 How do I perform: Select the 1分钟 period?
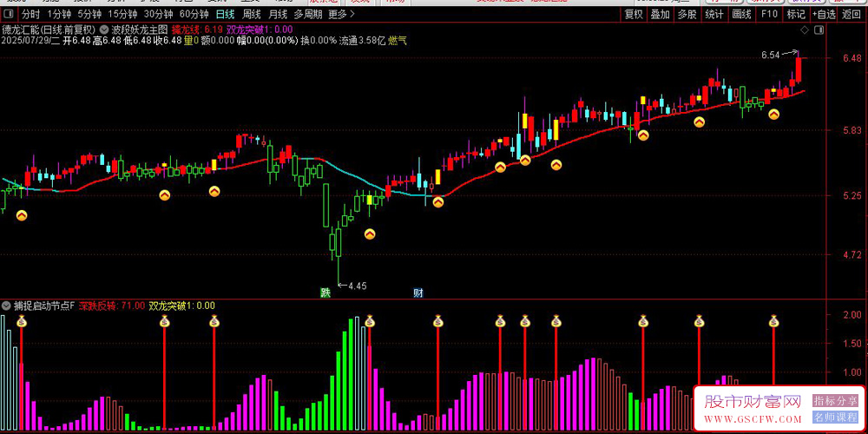tap(59, 15)
